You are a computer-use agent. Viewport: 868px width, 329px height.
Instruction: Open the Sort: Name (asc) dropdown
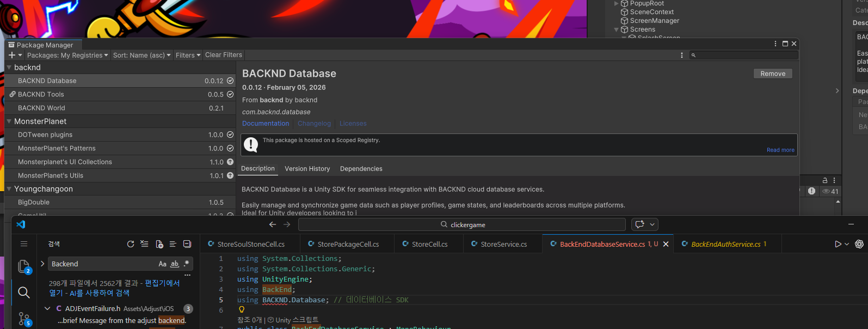tap(141, 55)
